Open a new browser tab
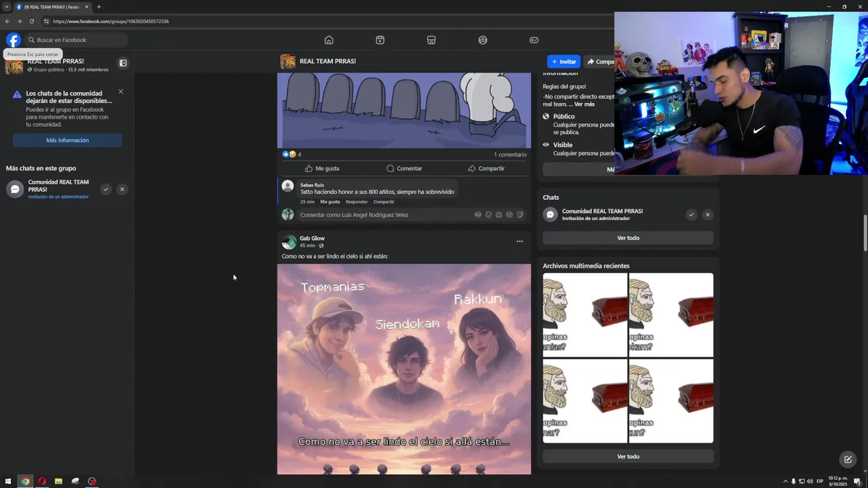Image resolution: width=868 pixels, height=488 pixels. pyautogui.click(x=99, y=7)
